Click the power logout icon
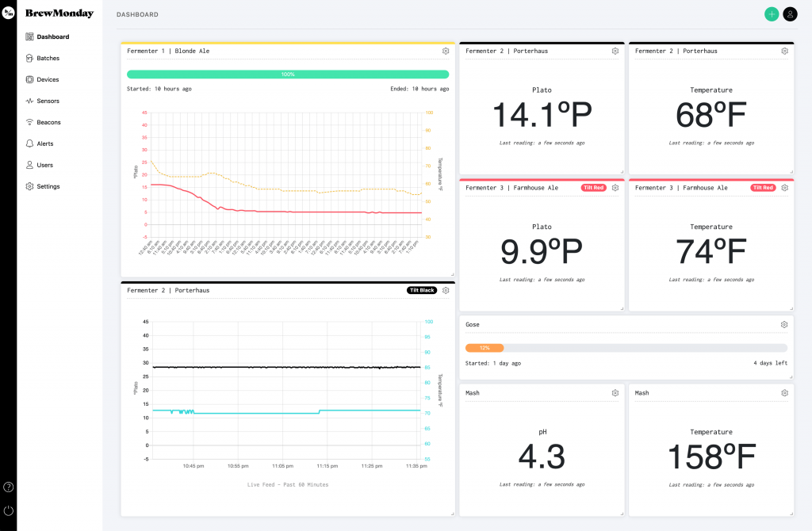The width and height of the screenshot is (812, 531). 9,511
